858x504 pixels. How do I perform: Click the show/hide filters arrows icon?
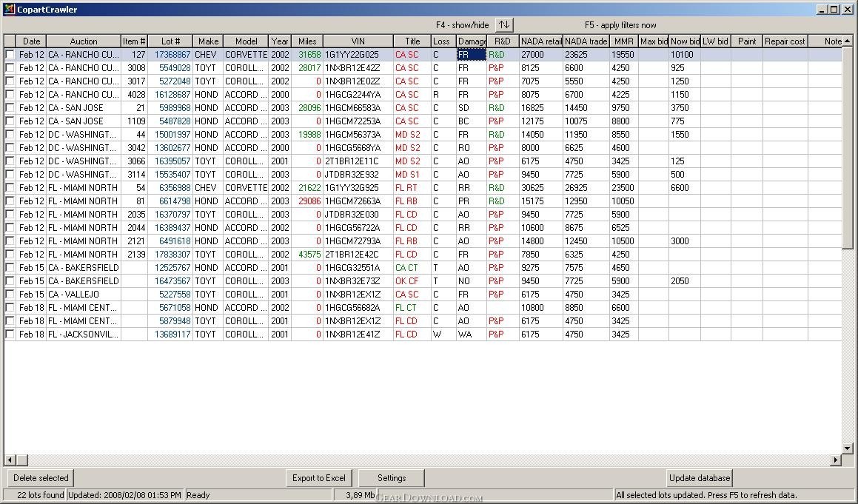503,24
